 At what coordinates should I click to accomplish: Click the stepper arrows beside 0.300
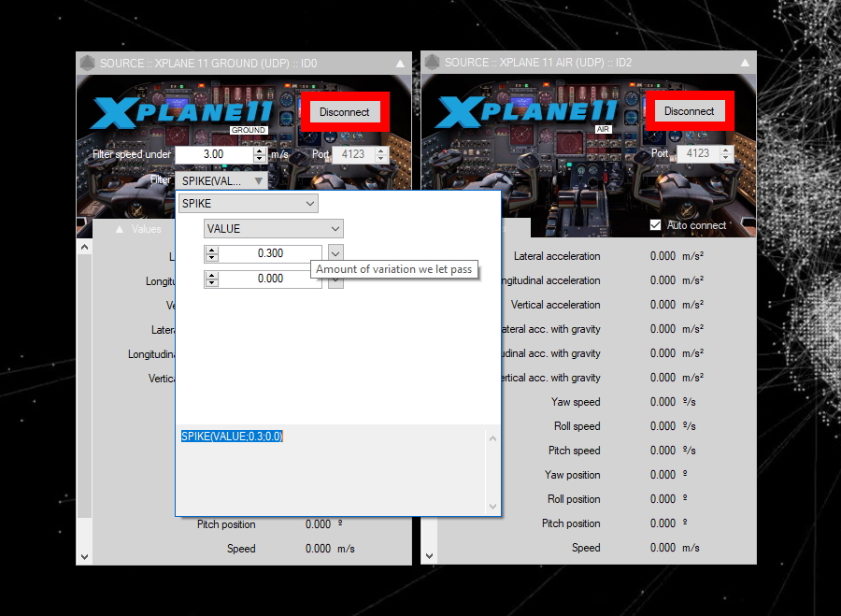pos(212,254)
